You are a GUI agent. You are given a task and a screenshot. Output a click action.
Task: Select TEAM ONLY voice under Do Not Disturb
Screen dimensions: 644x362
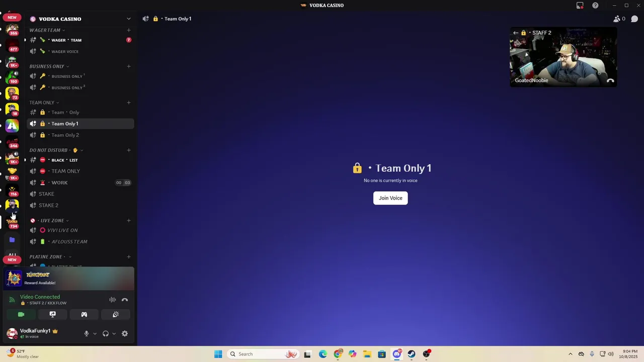(x=80, y=171)
